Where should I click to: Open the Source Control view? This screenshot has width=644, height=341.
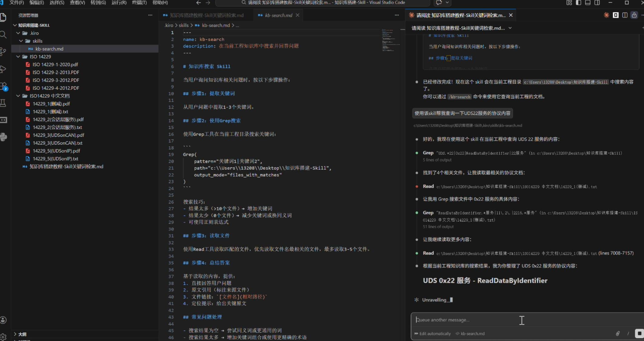3,52
